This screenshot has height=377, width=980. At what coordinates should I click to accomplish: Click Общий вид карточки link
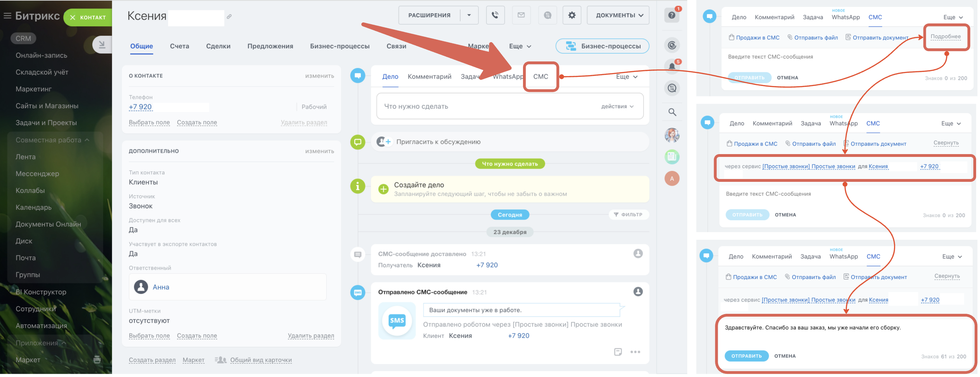(x=261, y=360)
